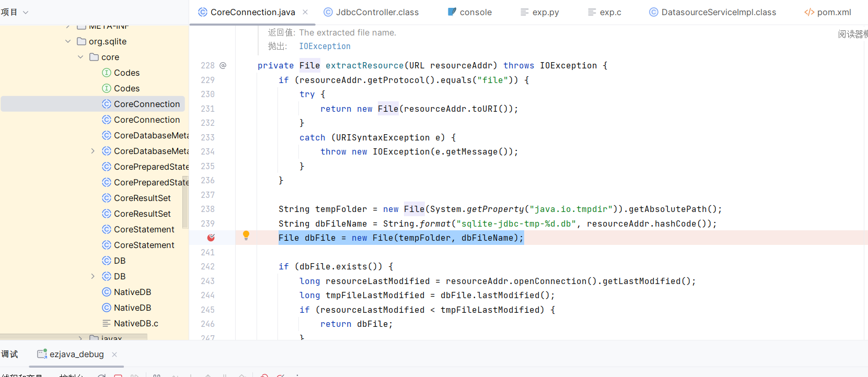This screenshot has width=868, height=377.
Task: Click the project tree horizontal scrollbar
Action: coord(74,337)
